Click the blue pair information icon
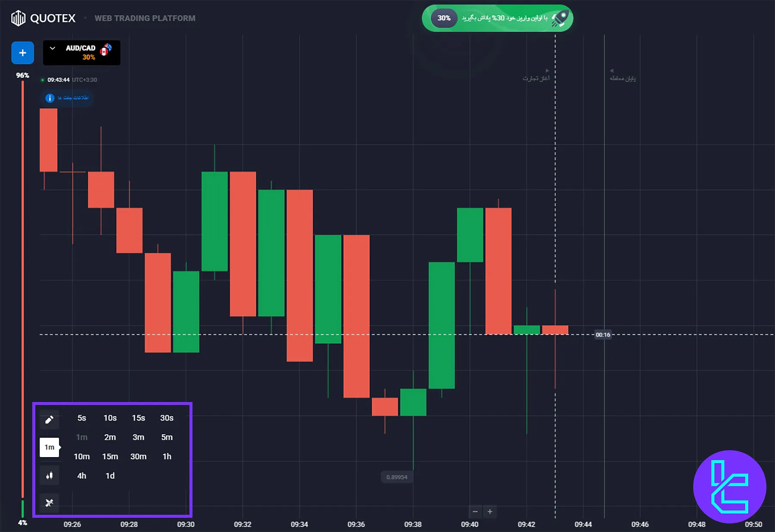Screen dimensions: 775x532 pyautogui.click(x=50, y=98)
